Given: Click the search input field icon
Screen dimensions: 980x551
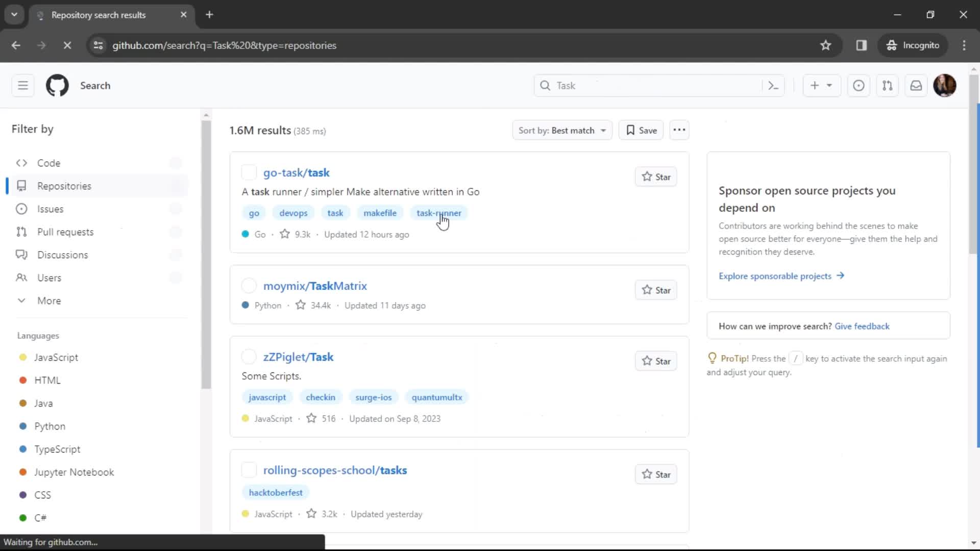Looking at the screenshot, I should click(x=545, y=85).
